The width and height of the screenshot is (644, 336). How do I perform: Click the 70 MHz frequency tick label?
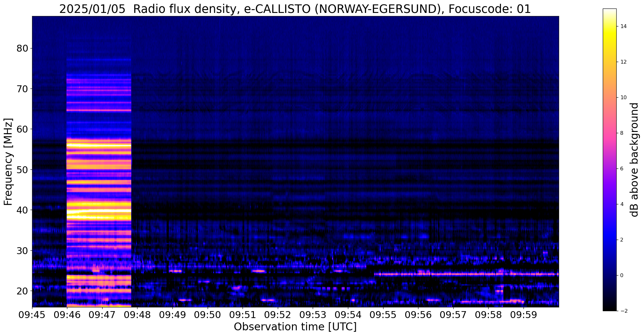22,89
